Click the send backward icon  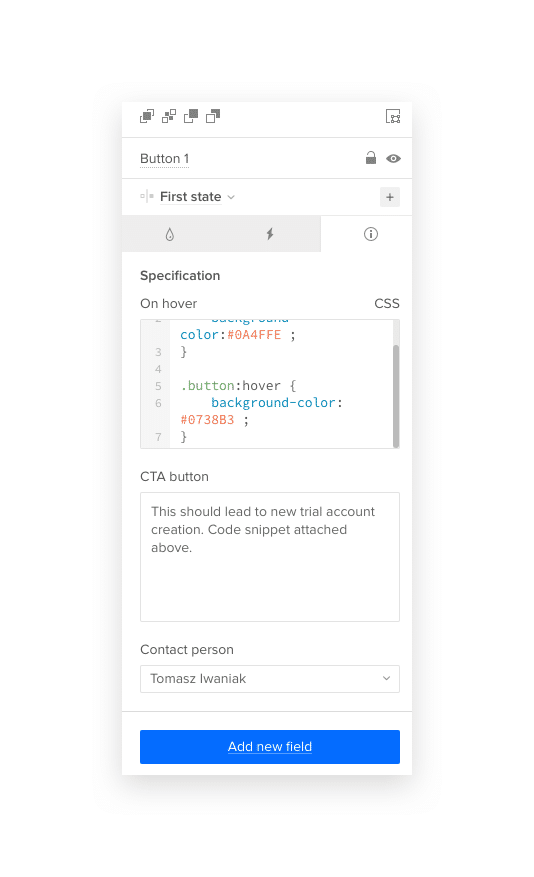(x=191, y=116)
